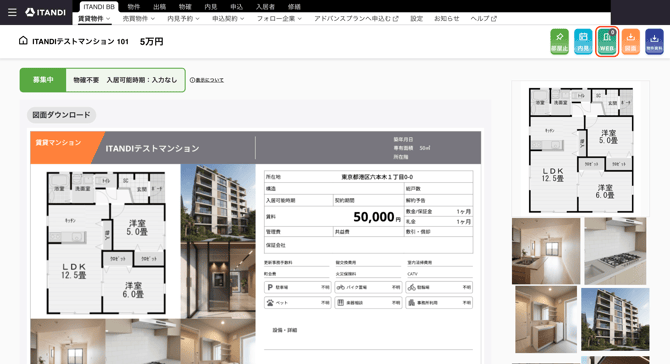
Task: Click the floor plan image in the flyer
Action: (x=106, y=242)
